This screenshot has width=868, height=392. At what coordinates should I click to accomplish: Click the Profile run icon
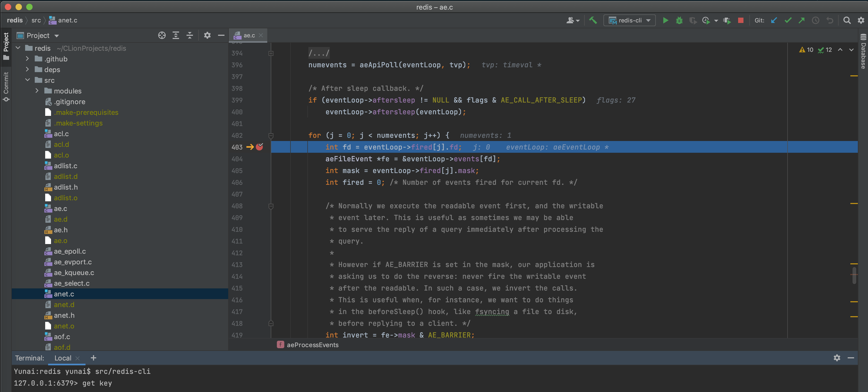click(706, 20)
